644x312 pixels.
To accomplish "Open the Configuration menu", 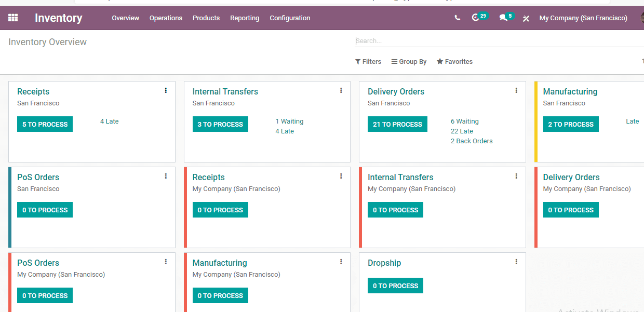I will click(x=290, y=18).
